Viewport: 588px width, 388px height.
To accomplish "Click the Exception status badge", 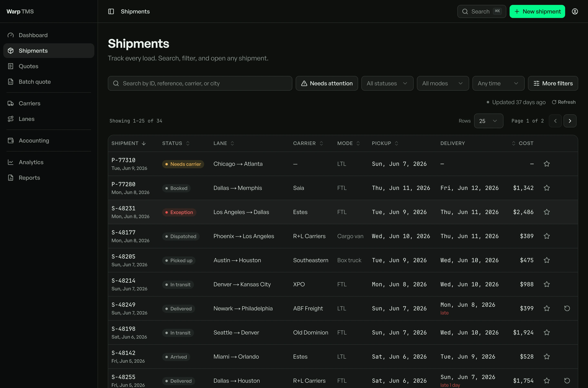I will (x=179, y=212).
